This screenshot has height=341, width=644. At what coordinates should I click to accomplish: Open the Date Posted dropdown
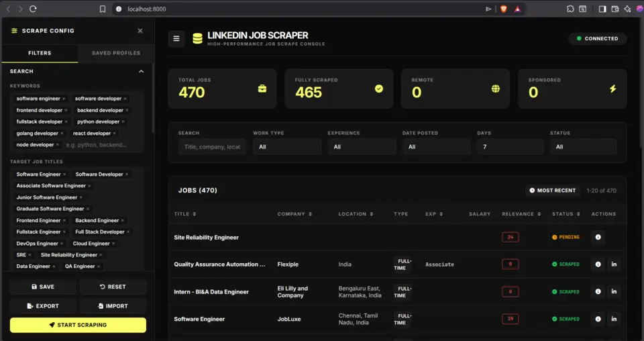click(x=437, y=147)
